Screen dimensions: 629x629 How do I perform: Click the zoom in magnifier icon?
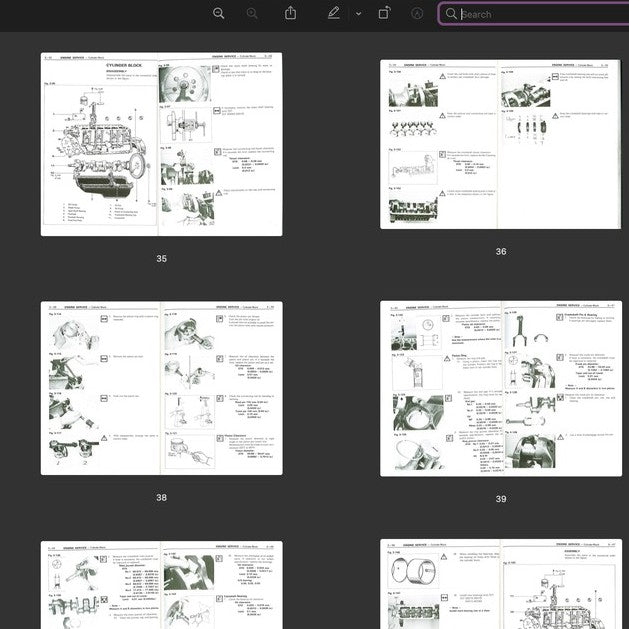pyautogui.click(x=252, y=13)
